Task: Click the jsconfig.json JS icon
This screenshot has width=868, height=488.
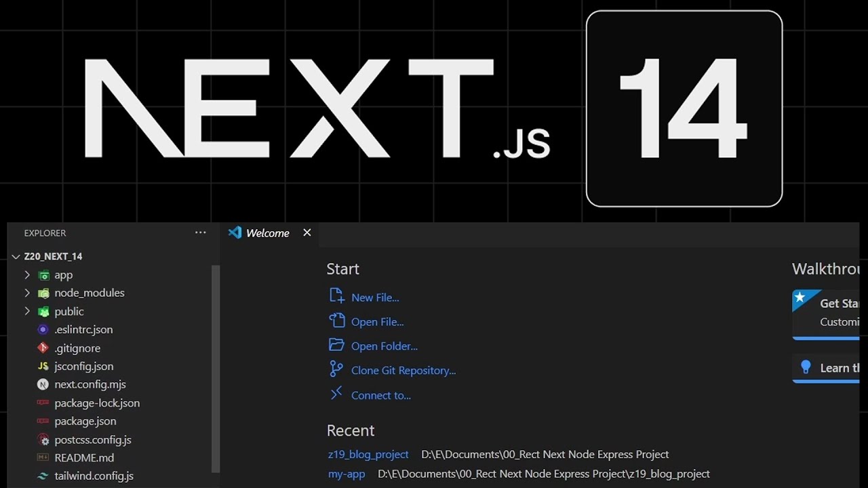Action: click(x=43, y=366)
